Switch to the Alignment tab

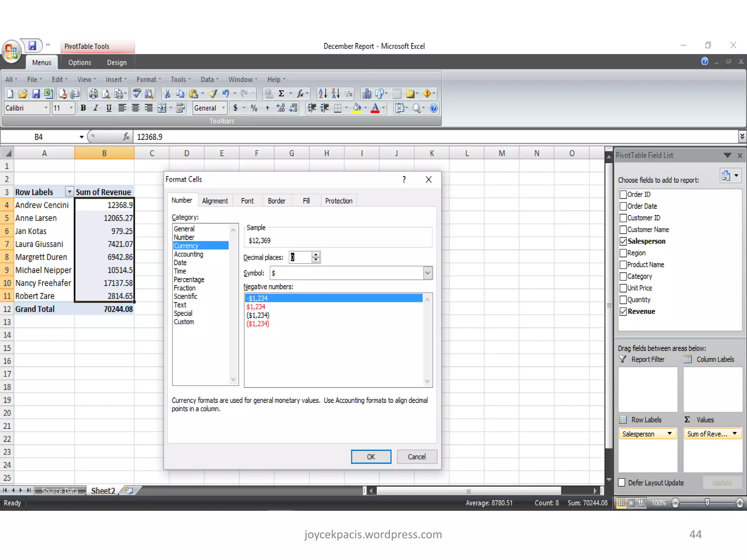[x=215, y=201]
